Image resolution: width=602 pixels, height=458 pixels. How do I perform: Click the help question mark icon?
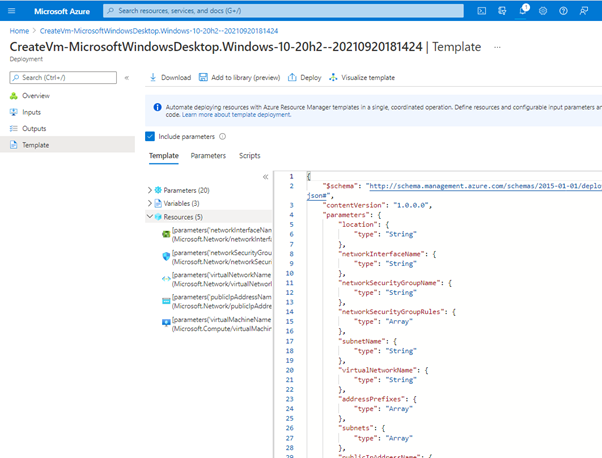point(564,10)
